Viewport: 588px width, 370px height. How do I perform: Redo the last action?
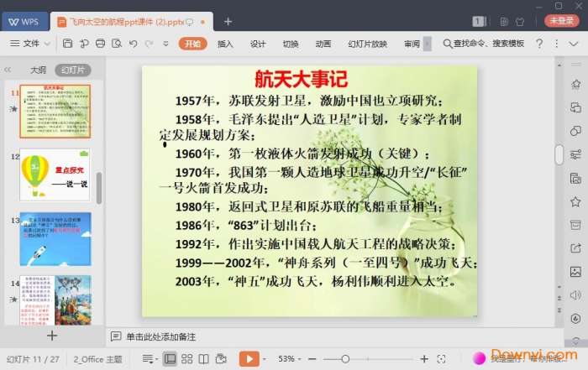pos(150,44)
